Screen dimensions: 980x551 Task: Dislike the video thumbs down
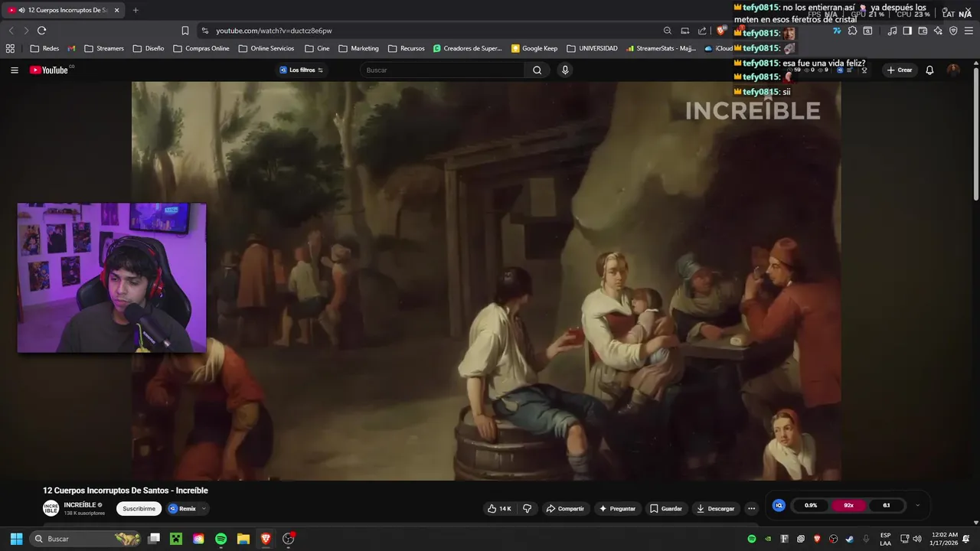tap(527, 508)
